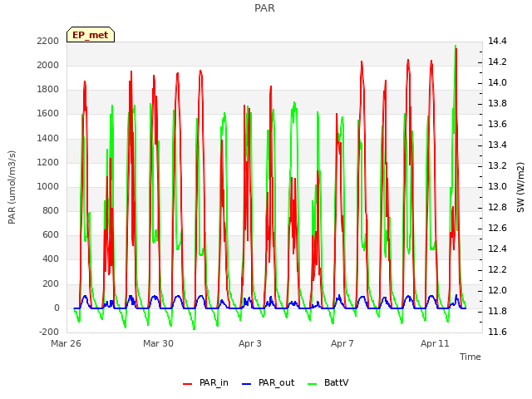Click the EP_met annotation label
This screenshot has width=532, height=399.
[91, 35]
